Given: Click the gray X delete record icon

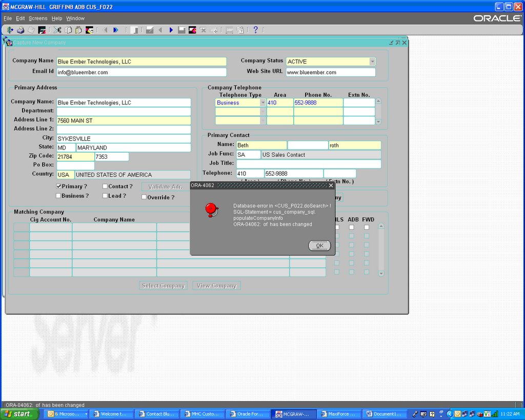Looking at the screenshot, I should 203,30.
